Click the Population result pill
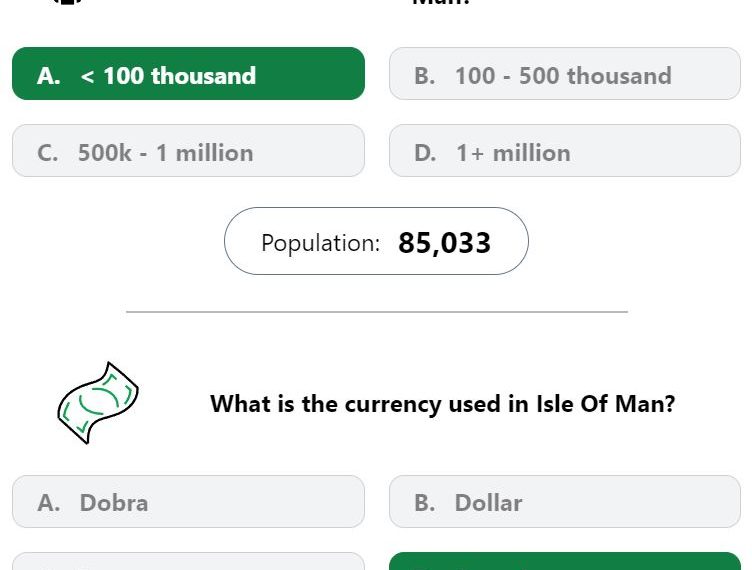The image size is (752, 570). (376, 241)
